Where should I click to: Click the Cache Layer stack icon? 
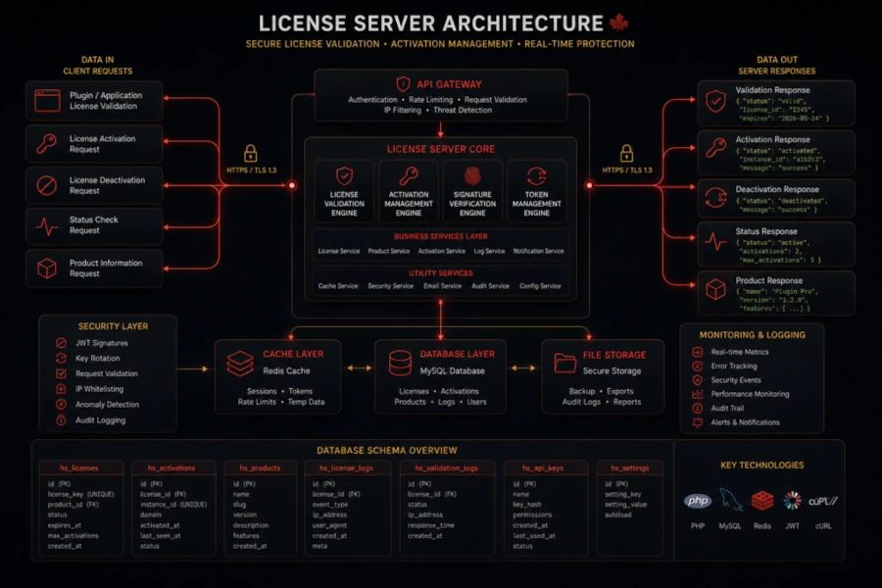[240, 364]
